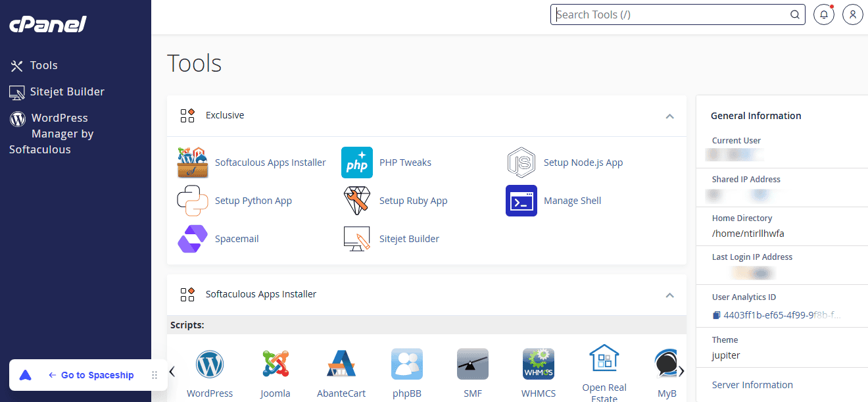The width and height of the screenshot is (868, 402).
Task: Open the Setup Ruby App icon
Action: click(x=357, y=201)
